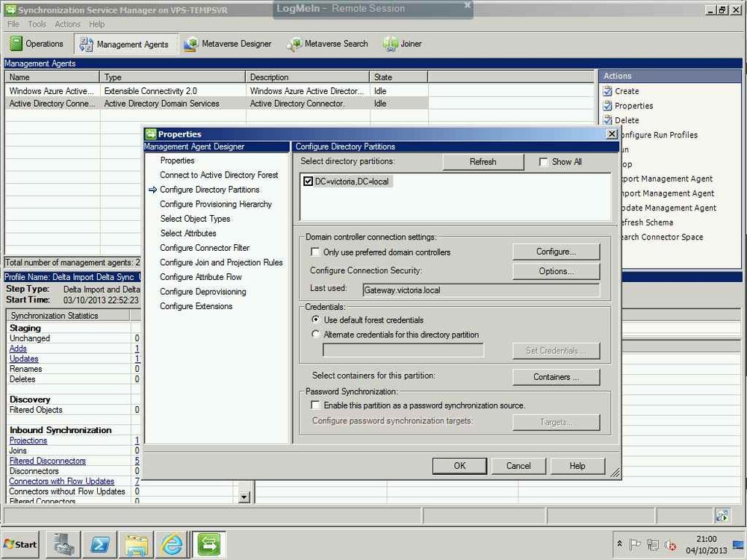Select Properties page in designer list

click(177, 161)
